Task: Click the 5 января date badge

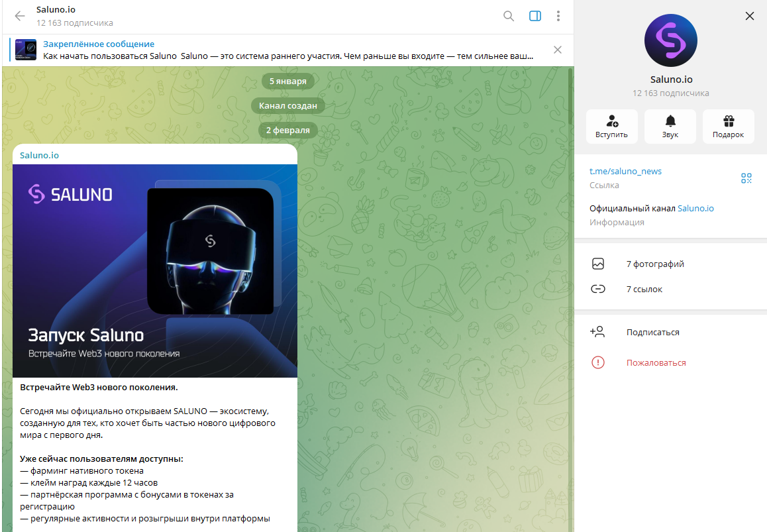Action: (x=287, y=81)
